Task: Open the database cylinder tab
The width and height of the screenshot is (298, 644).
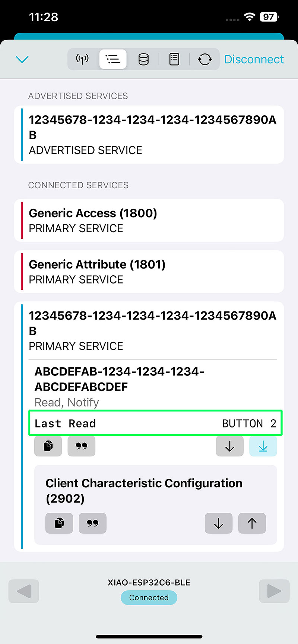Action: tap(143, 59)
